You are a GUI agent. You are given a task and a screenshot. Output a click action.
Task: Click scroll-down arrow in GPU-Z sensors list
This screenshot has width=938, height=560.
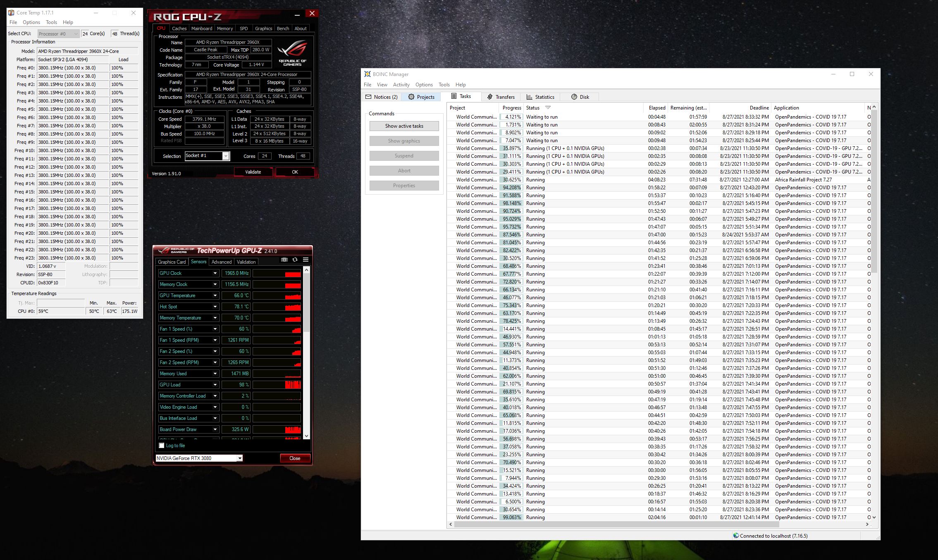click(306, 436)
